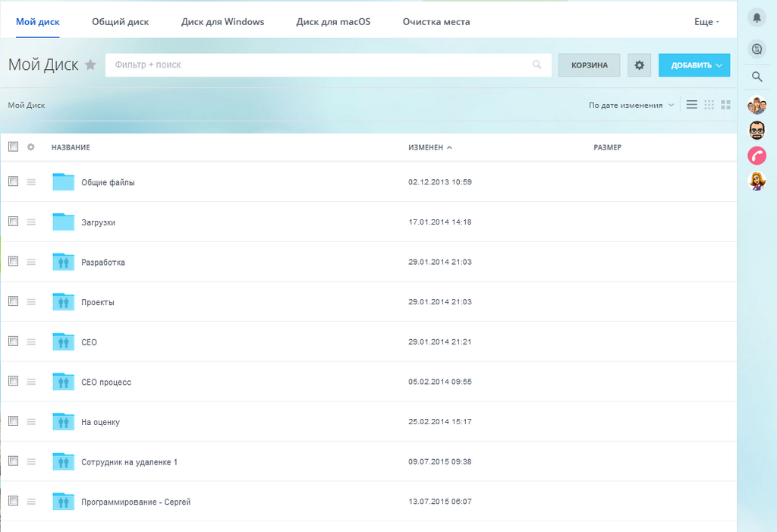The width and height of the screenshot is (777, 532).
Task: Check the box for CEO процесс
Action: pyautogui.click(x=14, y=381)
